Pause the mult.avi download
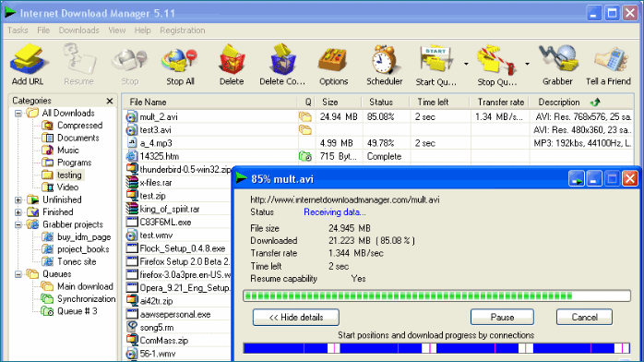 [x=502, y=318]
